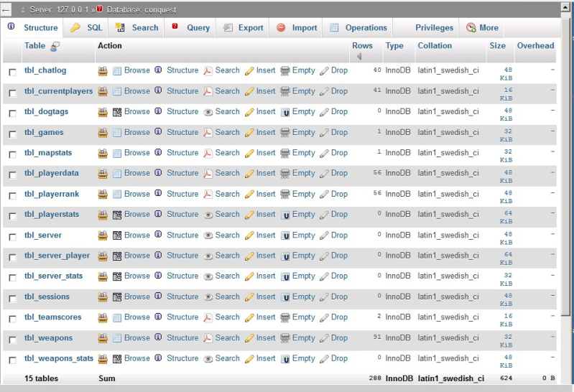
Task: Open the SQL tab
Action: tap(87, 28)
